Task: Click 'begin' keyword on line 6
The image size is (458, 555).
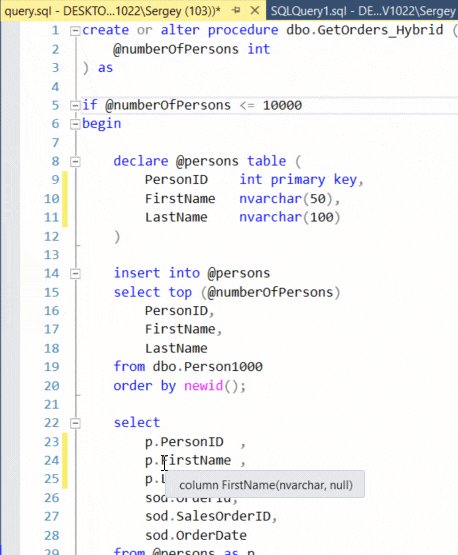Action: pyautogui.click(x=102, y=124)
